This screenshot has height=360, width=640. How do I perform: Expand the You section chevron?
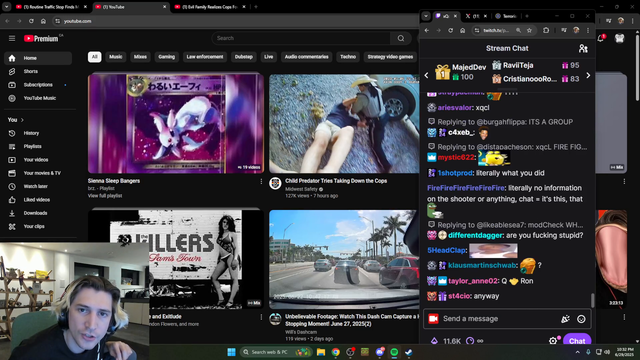(x=22, y=120)
